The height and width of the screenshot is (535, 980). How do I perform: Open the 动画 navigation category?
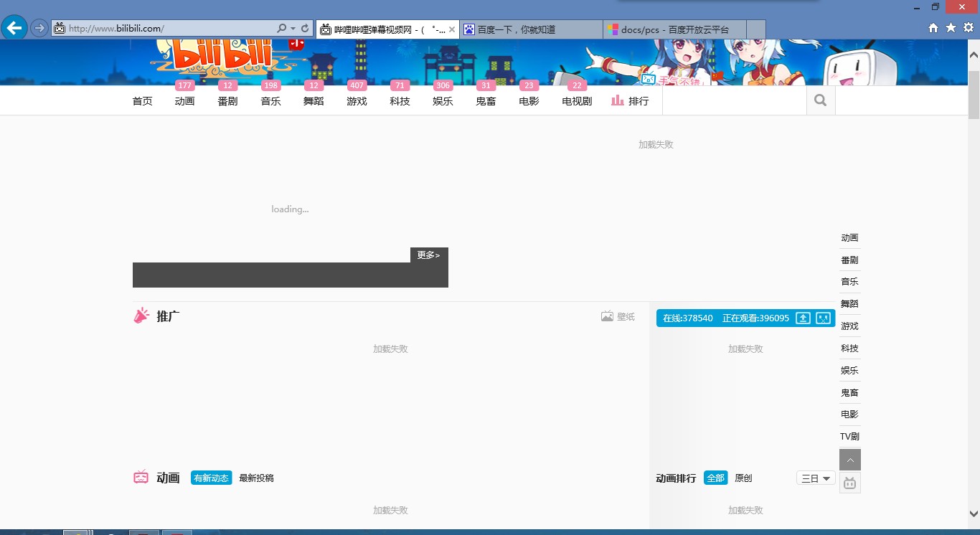pyautogui.click(x=185, y=101)
